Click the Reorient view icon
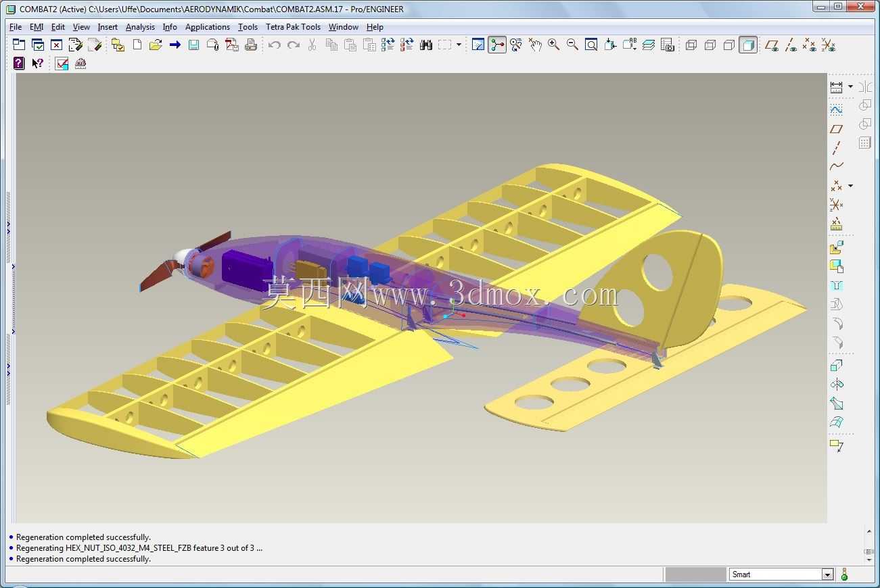The image size is (880, 588). (611, 45)
